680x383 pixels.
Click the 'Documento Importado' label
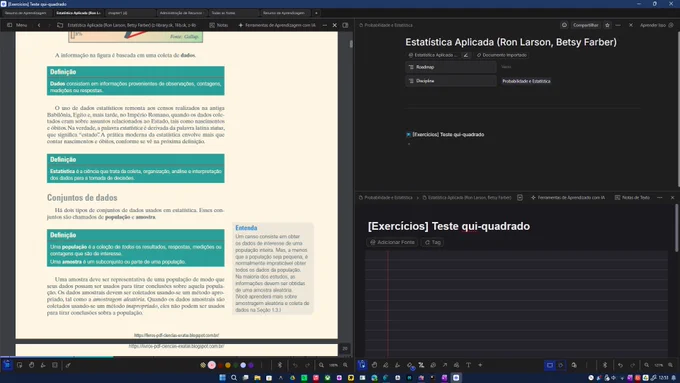click(502, 55)
